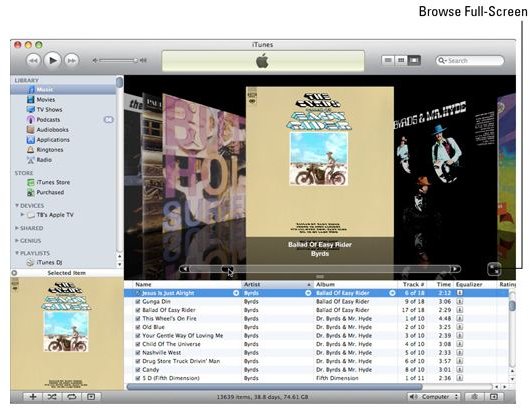The height and width of the screenshot is (408, 530).
Task: Click Cover Flow scroll left arrow
Action: coord(184,269)
